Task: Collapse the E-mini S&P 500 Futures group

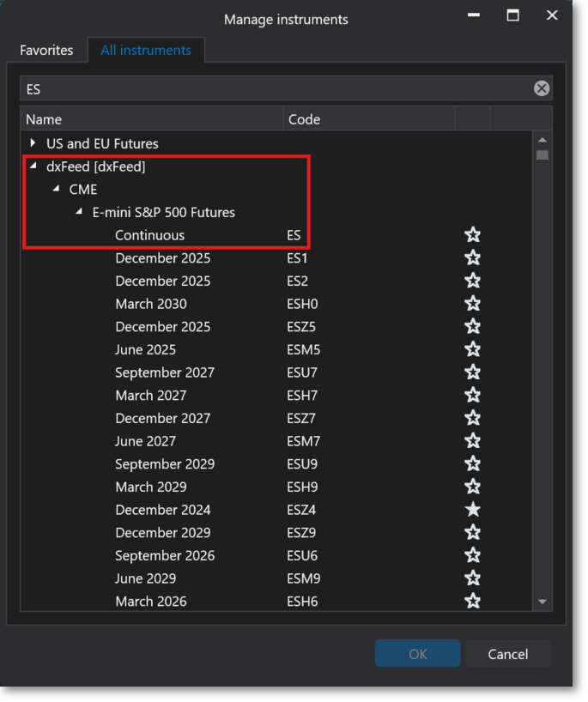Action: [x=77, y=212]
